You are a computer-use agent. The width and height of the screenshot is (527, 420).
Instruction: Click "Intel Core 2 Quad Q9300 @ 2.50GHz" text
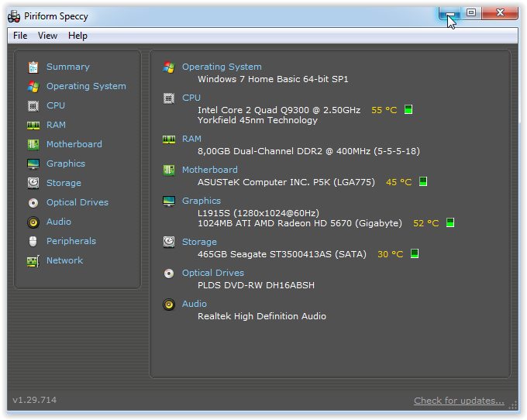click(x=279, y=110)
